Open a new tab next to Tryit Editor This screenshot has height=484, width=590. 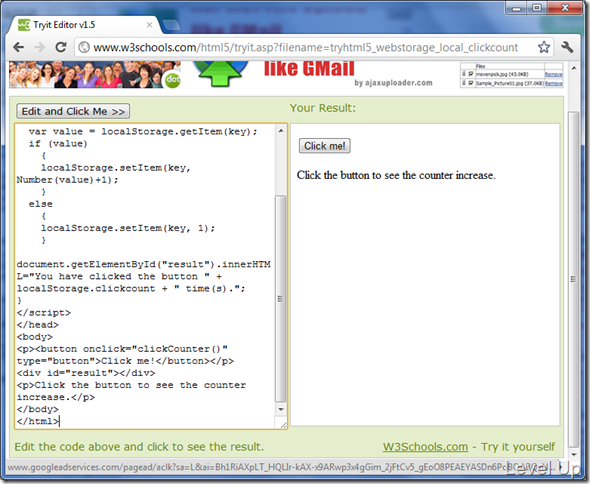(x=171, y=25)
